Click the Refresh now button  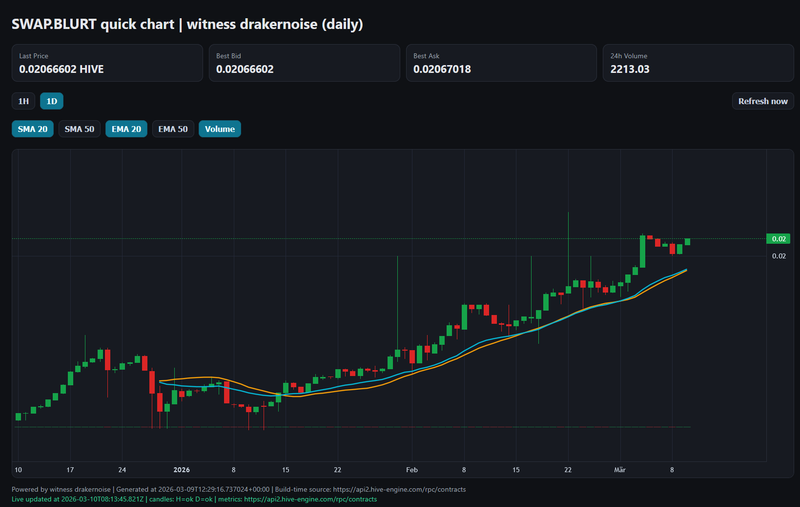762,101
